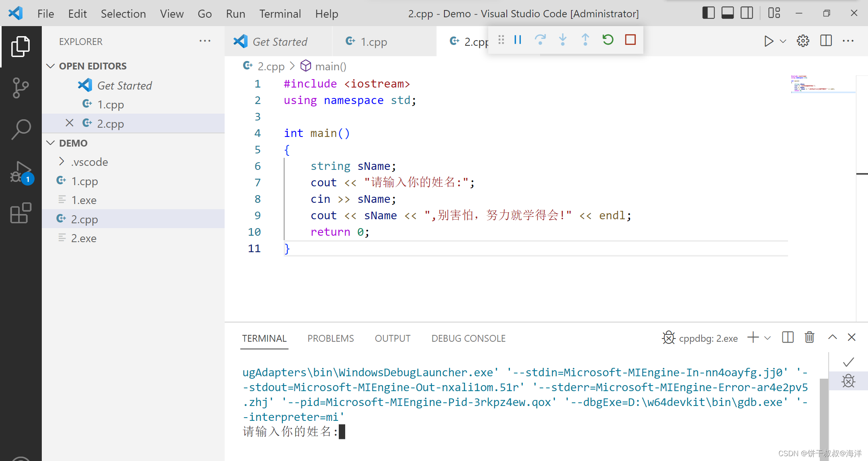
Task: Toggle the bottom panel layout
Action: pos(728,13)
